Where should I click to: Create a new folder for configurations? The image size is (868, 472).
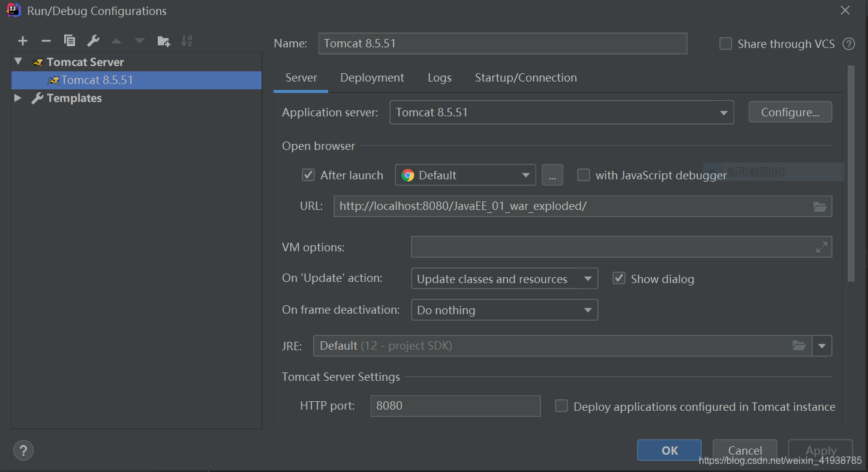(x=164, y=41)
